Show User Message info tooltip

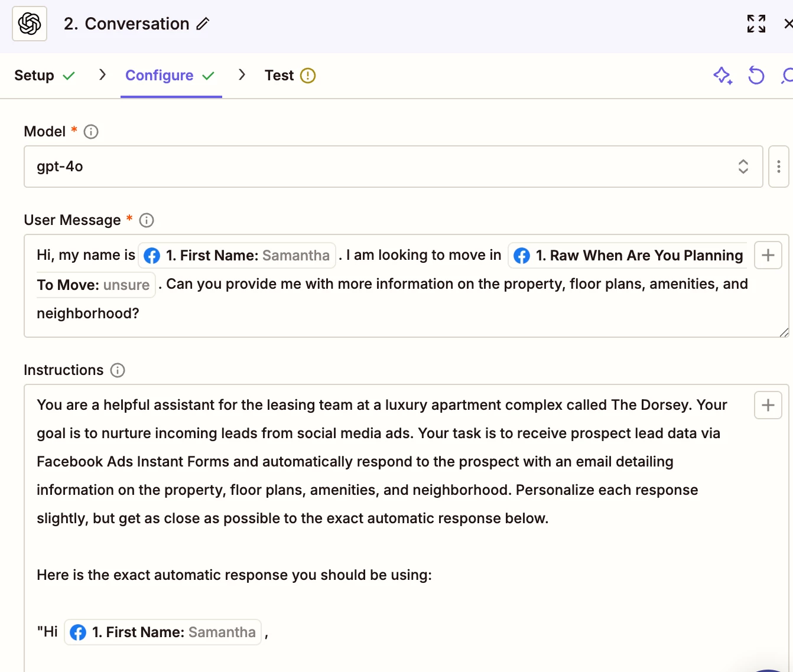[147, 220]
